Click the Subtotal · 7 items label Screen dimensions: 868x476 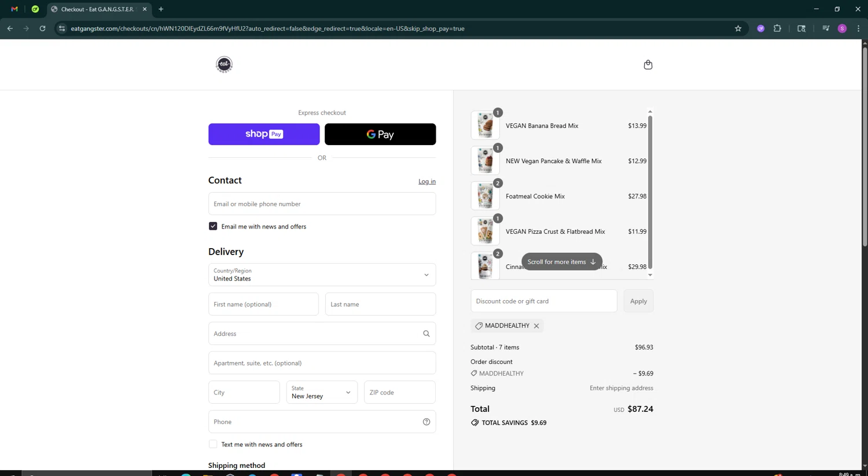click(495, 348)
